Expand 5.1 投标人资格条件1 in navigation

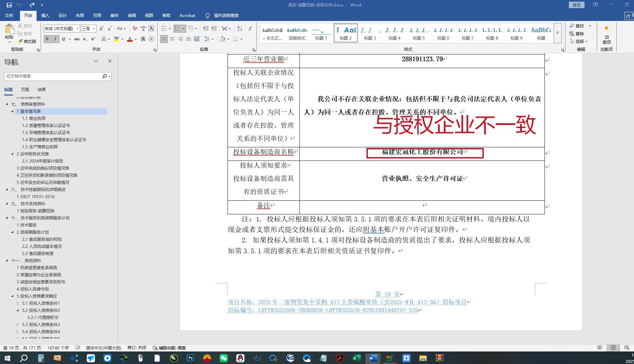coord(18,303)
